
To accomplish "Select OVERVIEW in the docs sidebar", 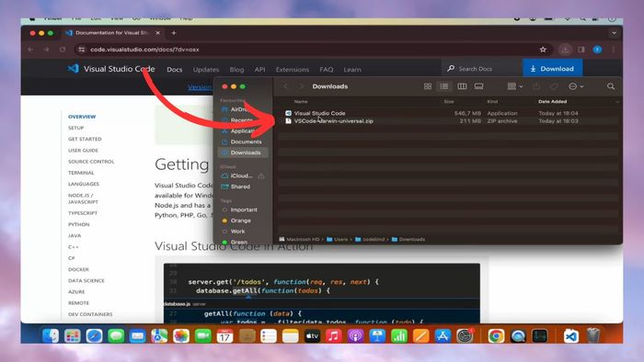I will [x=82, y=117].
